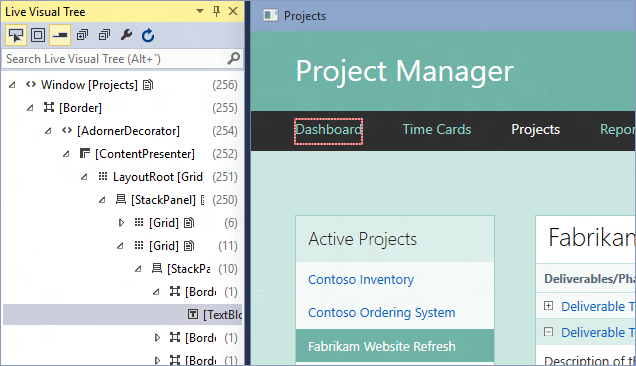This screenshot has width=636, height=366.
Task: Toggle the Display Layout Adorners button
Action: click(x=38, y=35)
